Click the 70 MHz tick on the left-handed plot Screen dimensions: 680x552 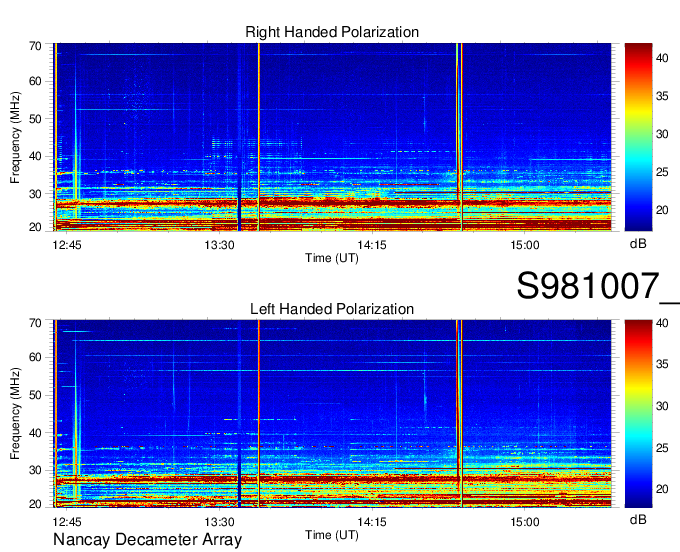pyautogui.click(x=35, y=323)
